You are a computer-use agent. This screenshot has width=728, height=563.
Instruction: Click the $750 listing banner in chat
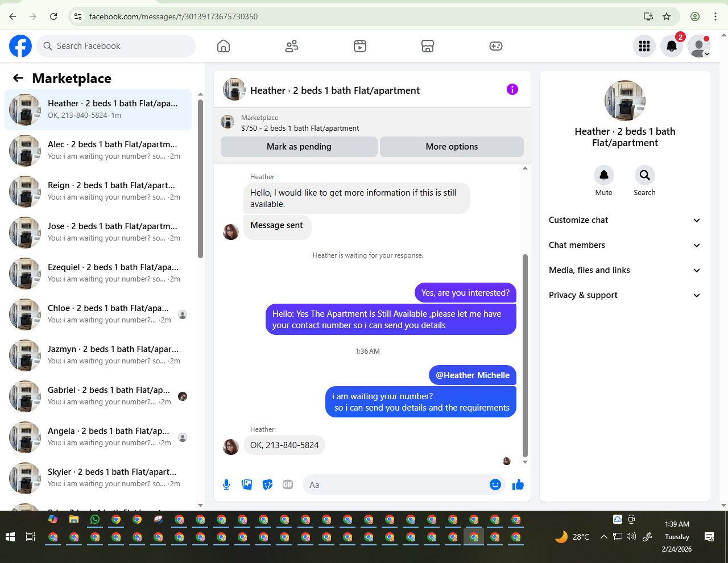click(372, 123)
